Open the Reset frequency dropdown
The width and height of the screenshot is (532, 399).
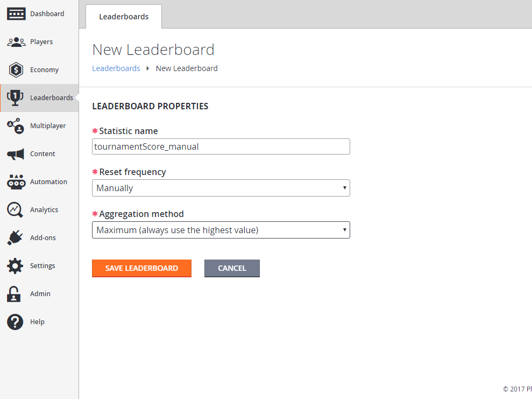pos(221,188)
